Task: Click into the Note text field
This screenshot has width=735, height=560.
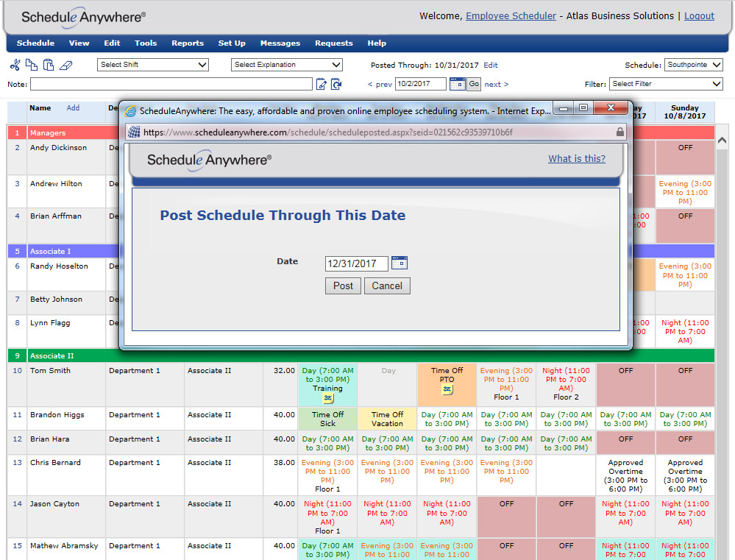Action: tap(171, 84)
